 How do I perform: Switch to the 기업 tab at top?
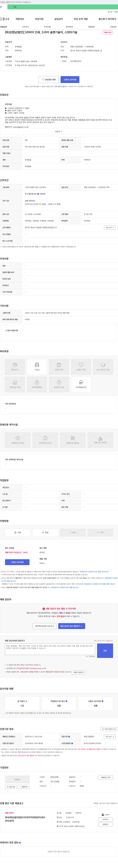(15, 7)
